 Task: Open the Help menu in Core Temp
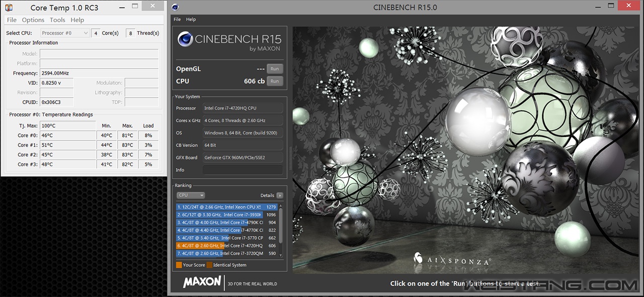(x=77, y=20)
